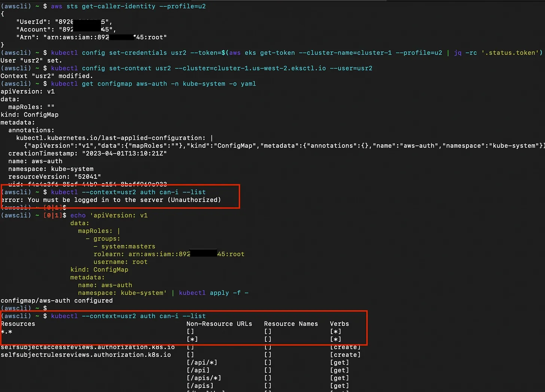
Task: Click the 'username: root' line
Action: tap(121, 262)
